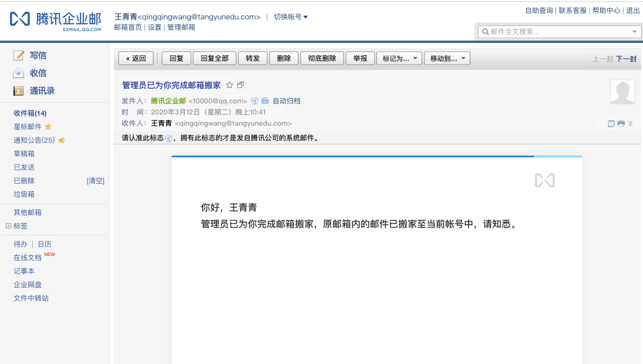Click the receive mail envelope icon

point(18,73)
